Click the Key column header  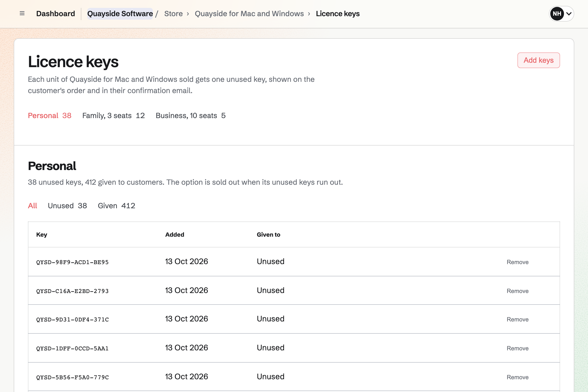click(x=42, y=234)
